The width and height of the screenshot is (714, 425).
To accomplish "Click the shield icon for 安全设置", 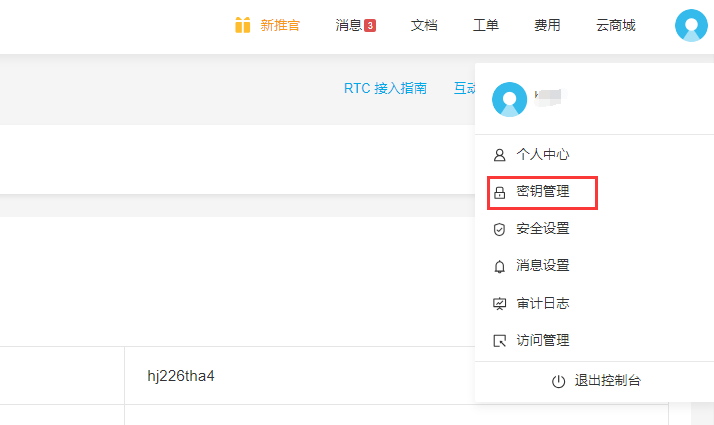I will coord(500,229).
